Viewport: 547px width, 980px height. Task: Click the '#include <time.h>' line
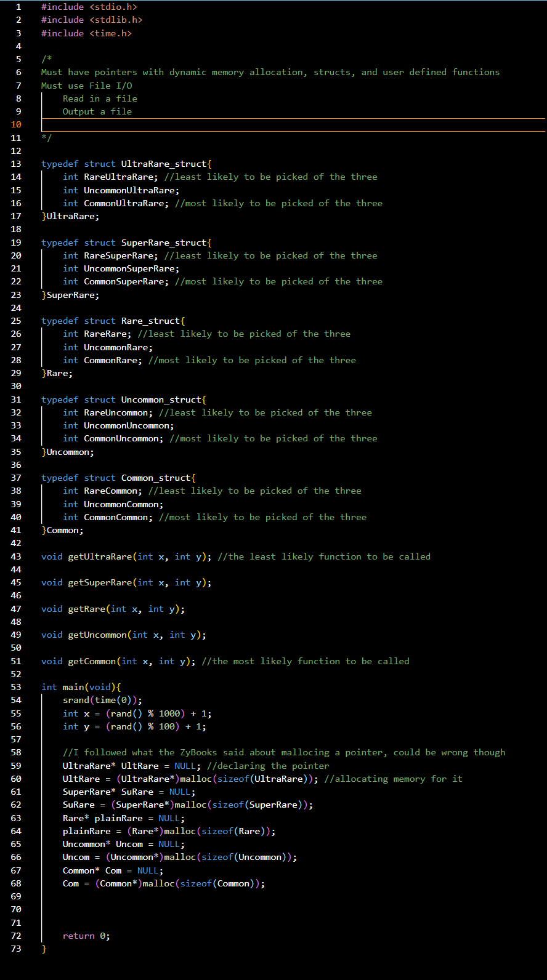(86, 33)
